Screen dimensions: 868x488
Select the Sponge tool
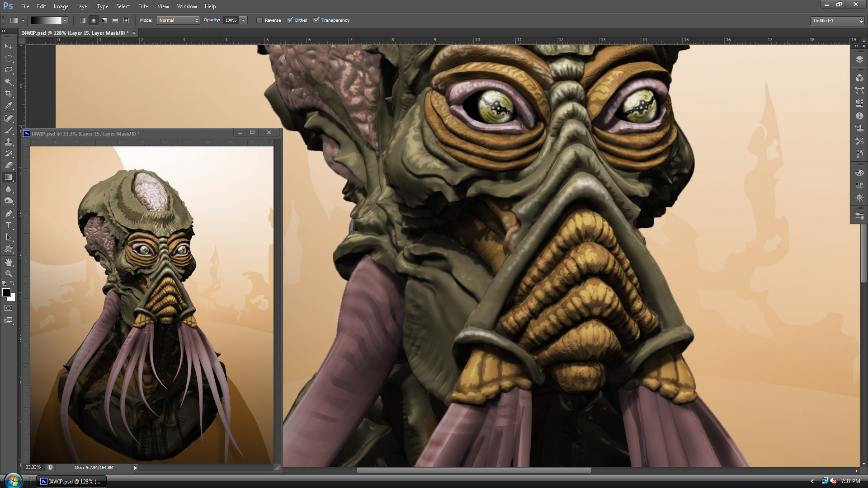pyautogui.click(x=9, y=201)
